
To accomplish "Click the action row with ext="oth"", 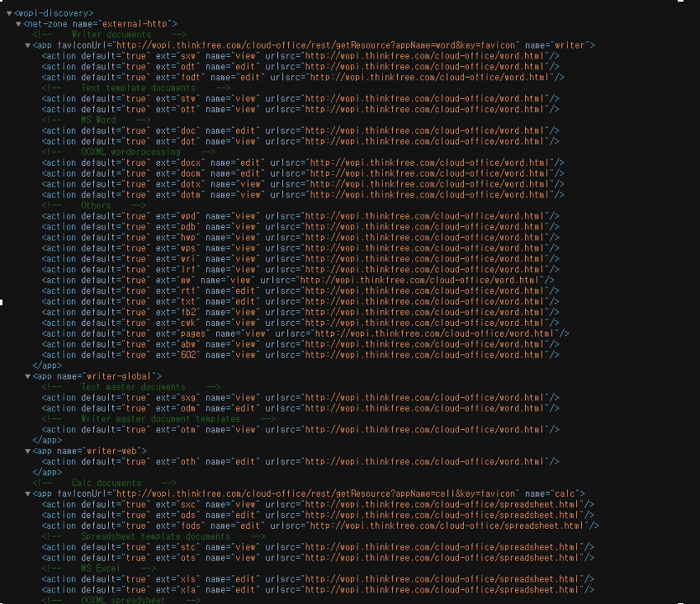I will [300, 463].
